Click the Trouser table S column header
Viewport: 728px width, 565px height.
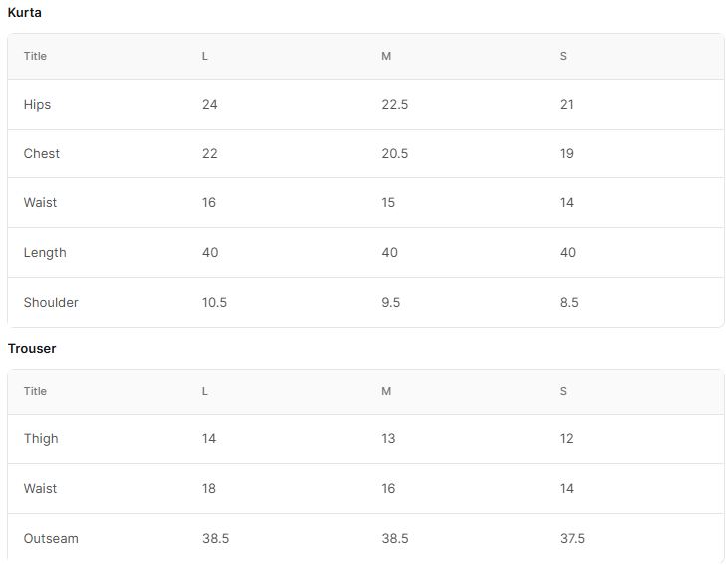click(563, 391)
